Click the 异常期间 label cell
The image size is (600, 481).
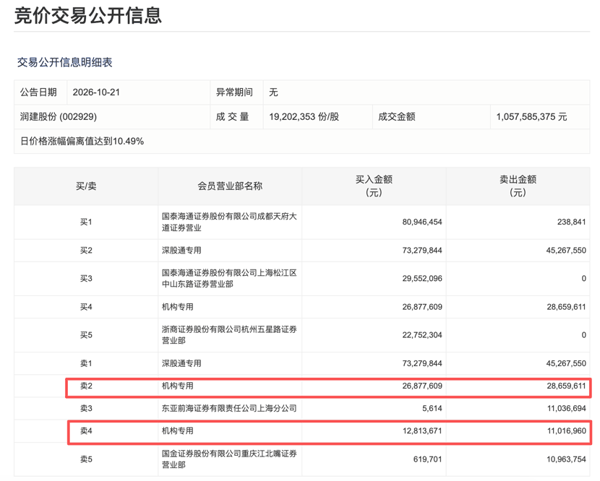[234, 92]
